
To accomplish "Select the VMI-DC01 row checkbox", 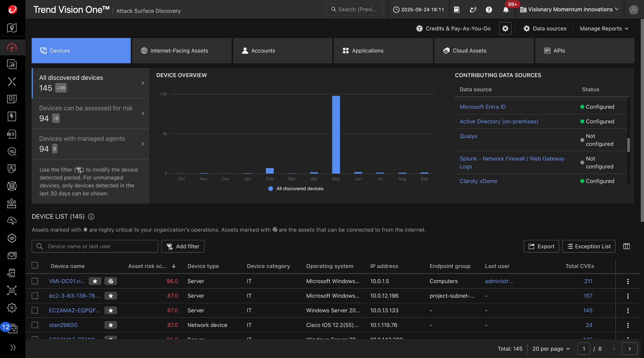I will pyautogui.click(x=35, y=281).
